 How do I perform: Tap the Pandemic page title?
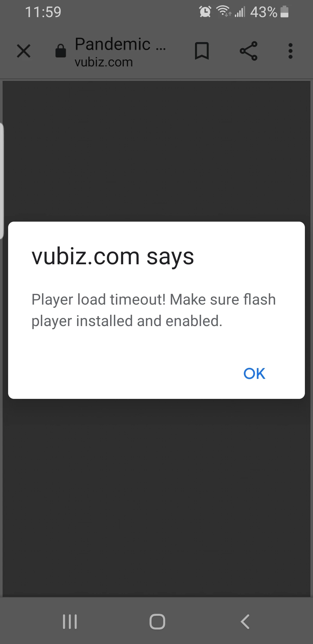[120, 44]
